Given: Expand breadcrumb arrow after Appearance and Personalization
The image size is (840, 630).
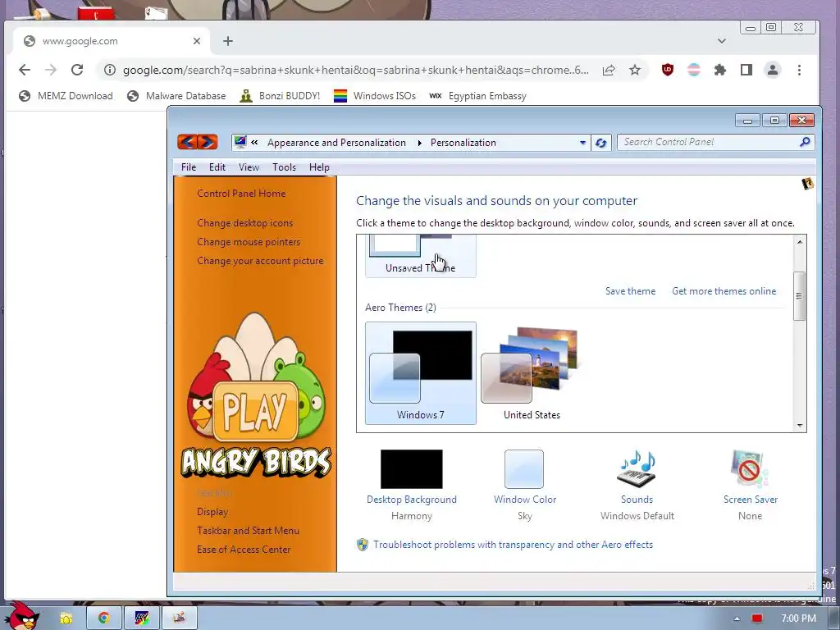Looking at the screenshot, I should pyautogui.click(x=419, y=143).
